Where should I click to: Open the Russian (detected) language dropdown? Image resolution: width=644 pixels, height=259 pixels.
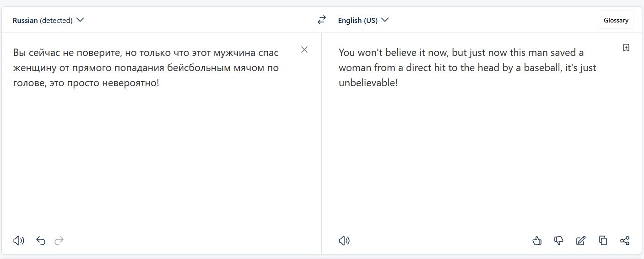48,20
